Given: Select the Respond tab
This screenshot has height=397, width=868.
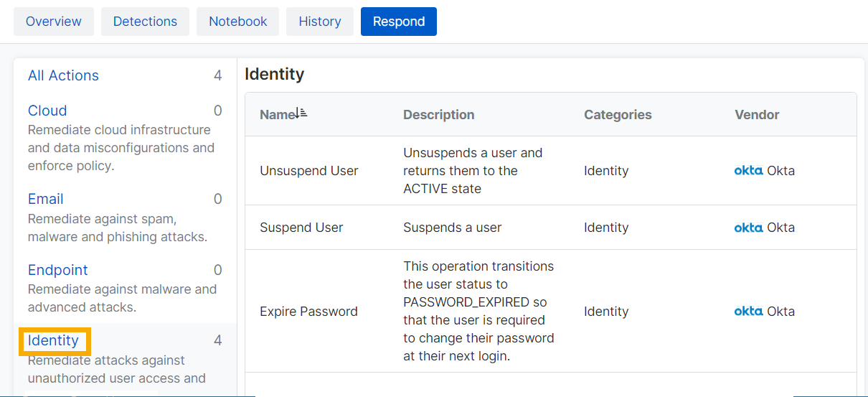Looking at the screenshot, I should tap(398, 22).
